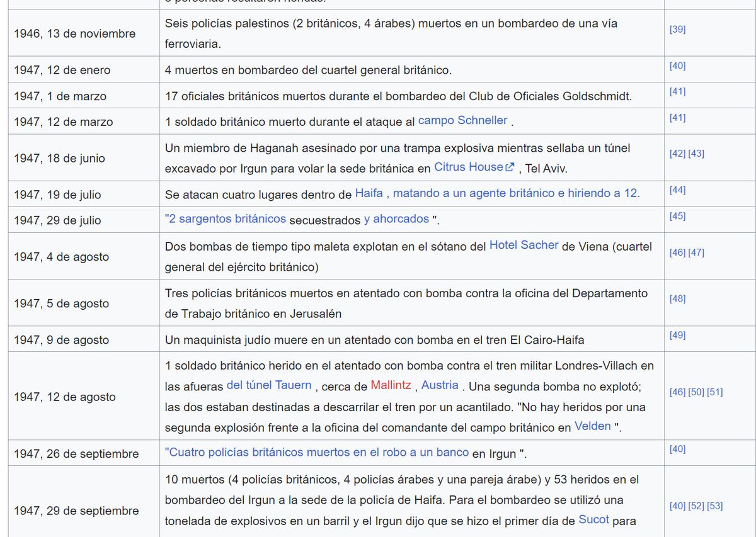Click the Sucot link
This screenshot has height=537, width=756.
pyautogui.click(x=594, y=520)
